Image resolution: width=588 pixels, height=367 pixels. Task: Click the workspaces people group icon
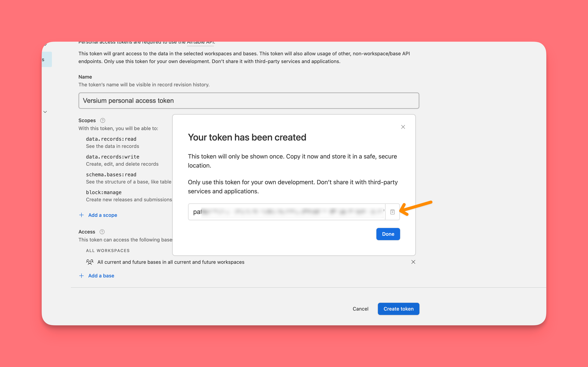click(90, 262)
